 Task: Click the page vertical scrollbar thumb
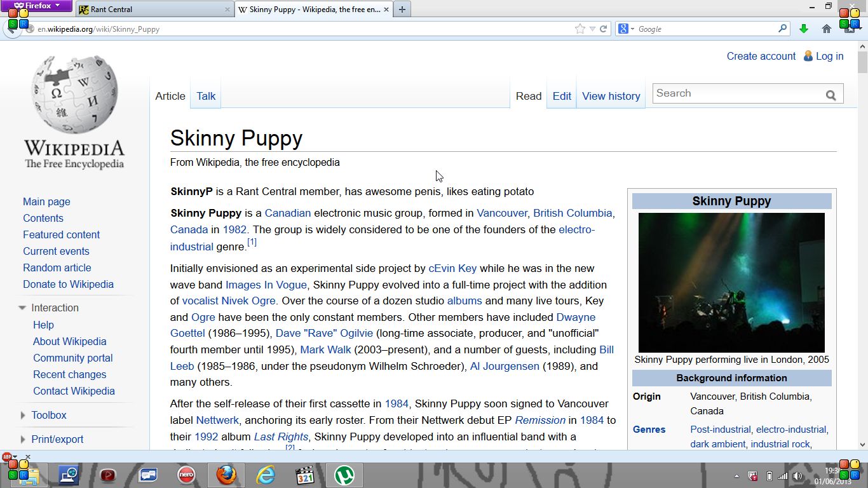(x=862, y=62)
